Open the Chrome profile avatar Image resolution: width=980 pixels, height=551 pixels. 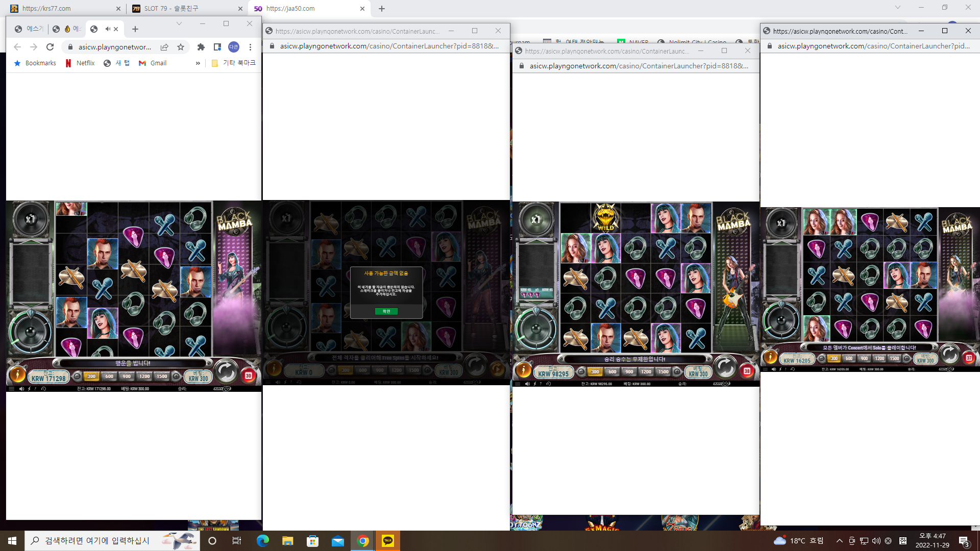point(234,47)
